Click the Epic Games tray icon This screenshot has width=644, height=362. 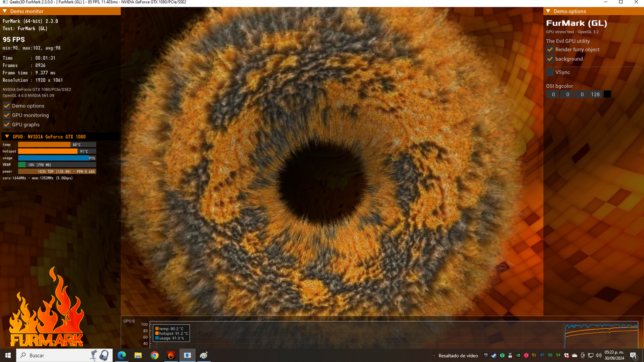(486, 355)
